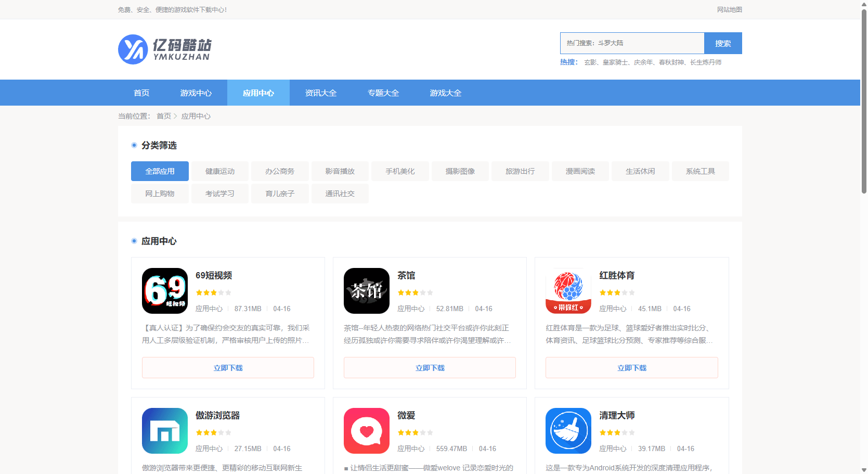Click the 傲游浏览器 star rating

[213, 432]
